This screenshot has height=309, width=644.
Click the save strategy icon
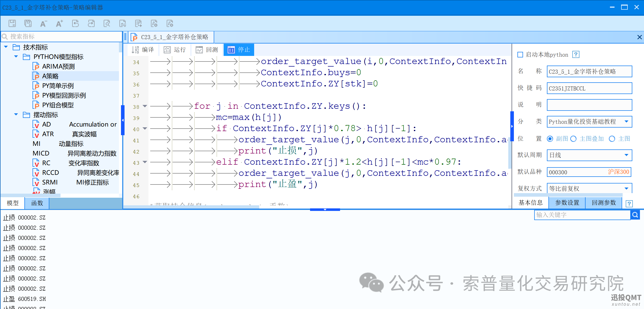coord(12,23)
